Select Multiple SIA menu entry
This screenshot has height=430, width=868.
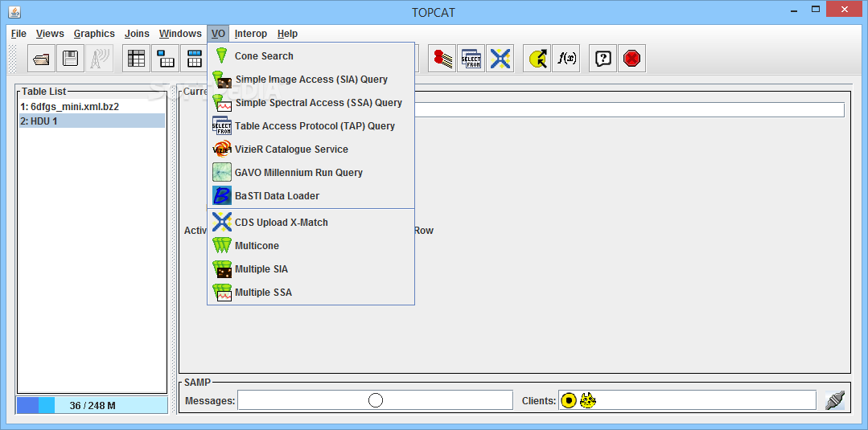311,268
